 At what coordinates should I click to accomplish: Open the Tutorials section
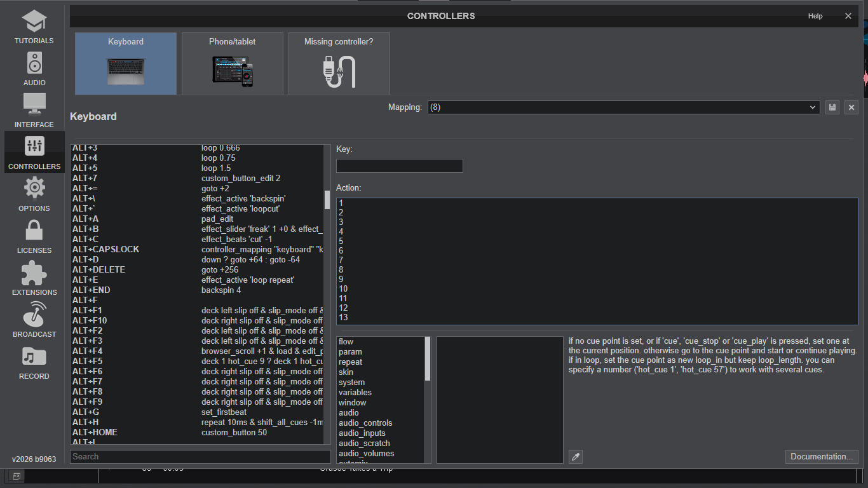(34, 27)
